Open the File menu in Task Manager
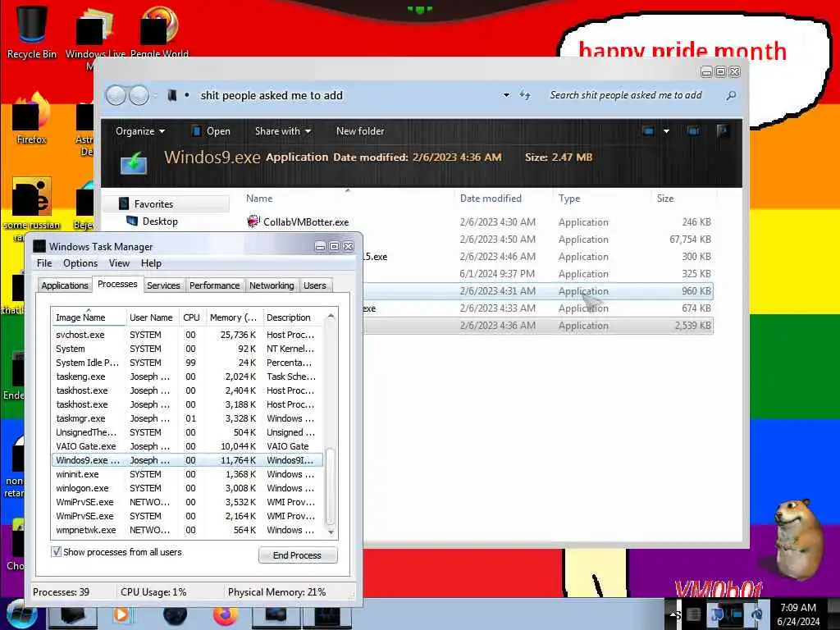The image size is (840, 630). [44, 263]
